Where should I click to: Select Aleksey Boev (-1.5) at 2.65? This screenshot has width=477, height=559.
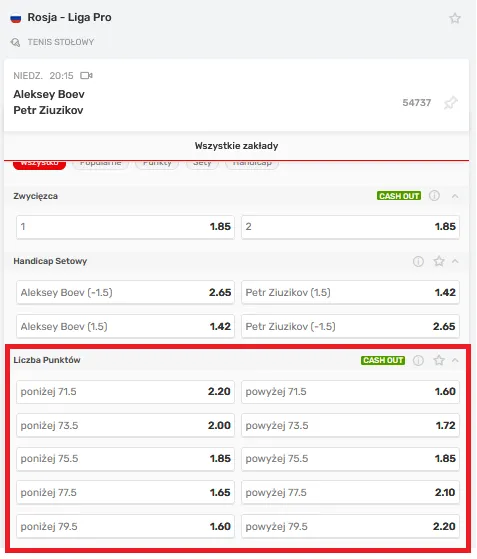pyautogui.click(x=125, y=292)
